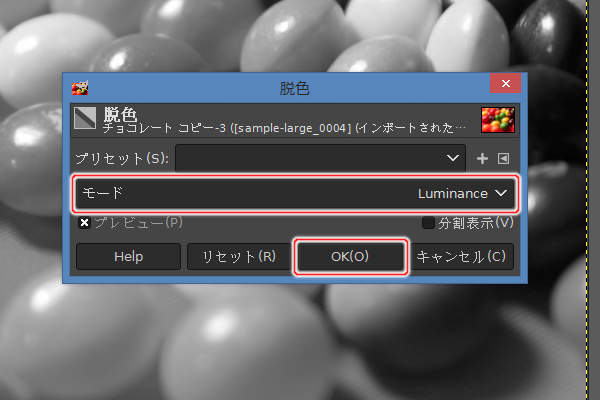Screen dimensions: 600x400
Task: Click the キャンセル(C) button
Action: point(461,256)
